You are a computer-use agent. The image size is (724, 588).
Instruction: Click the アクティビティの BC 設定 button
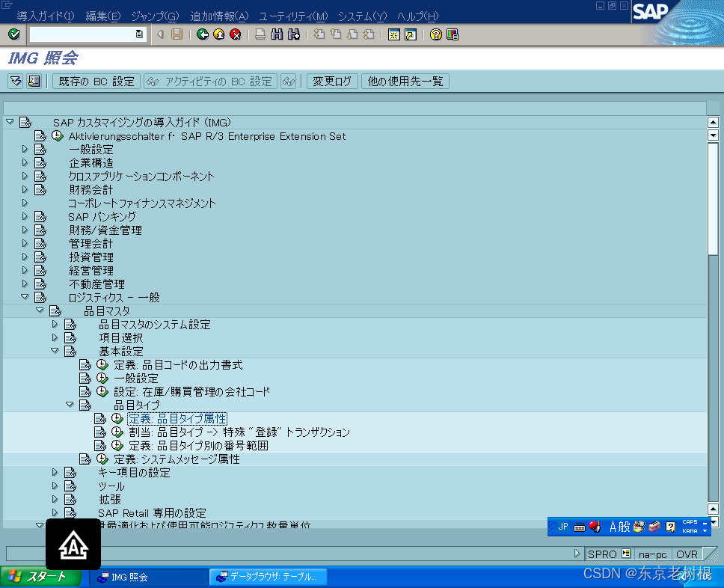click(x=211, y=82)
